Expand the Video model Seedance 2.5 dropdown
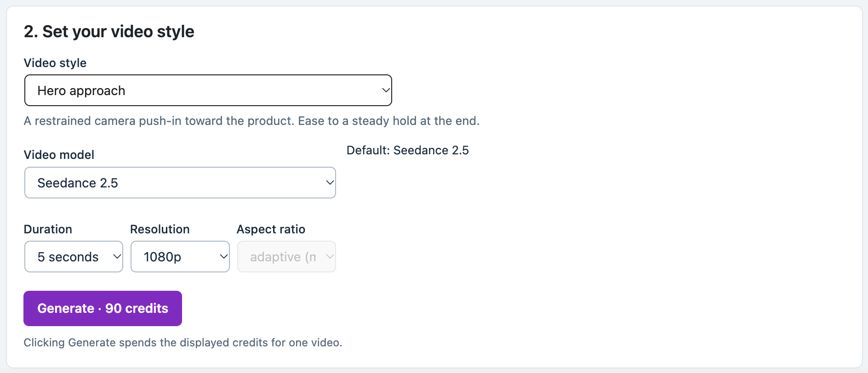This screenshot has height=373, width=868. pos(180,183)
